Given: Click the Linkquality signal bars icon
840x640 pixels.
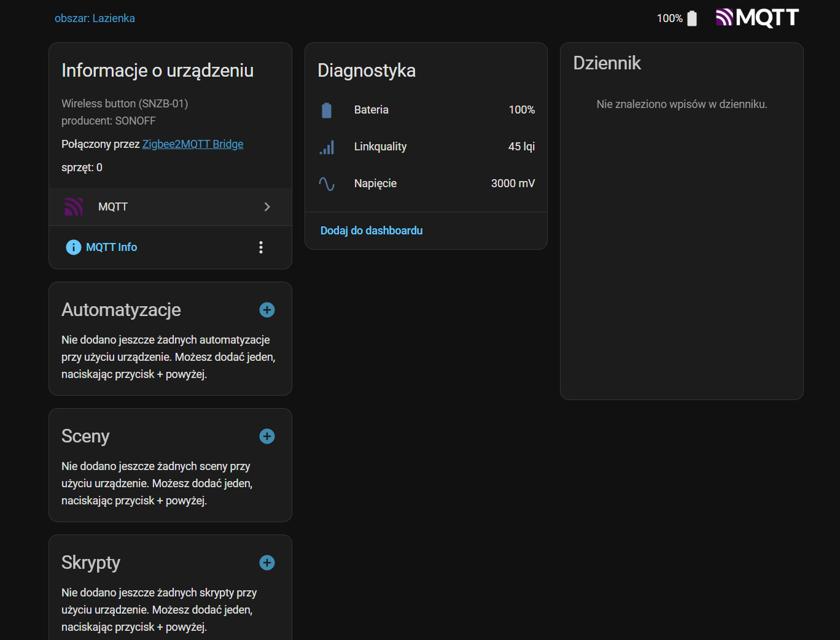Looking at the screenshot, I should pos(327,147).
